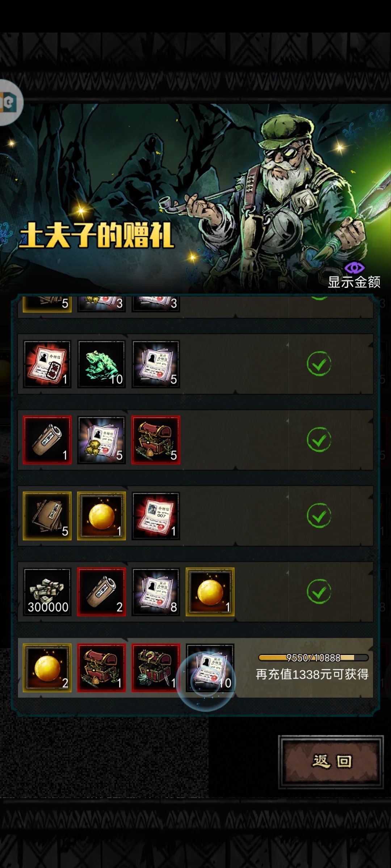Viewport: 391px width, 868px height.
Task: Open the red treasure chest with quantity 5
Action: pyautogui.click(x=156, y=440)
